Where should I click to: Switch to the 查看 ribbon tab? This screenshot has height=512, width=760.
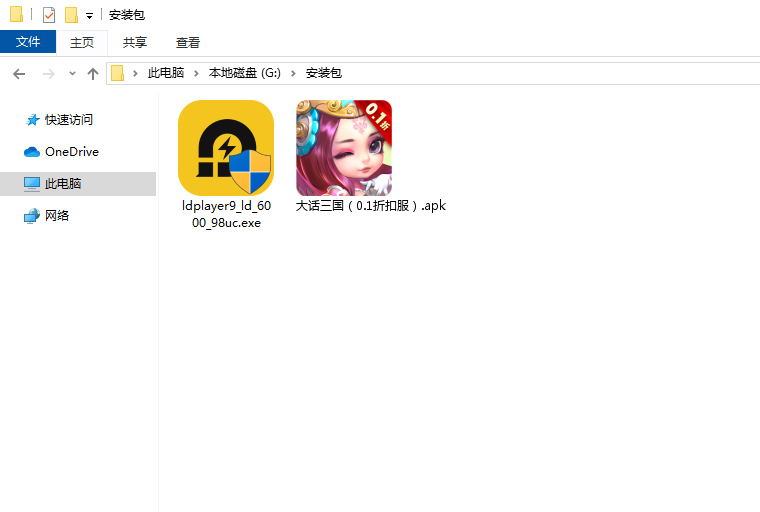click(x=188, y=42)
